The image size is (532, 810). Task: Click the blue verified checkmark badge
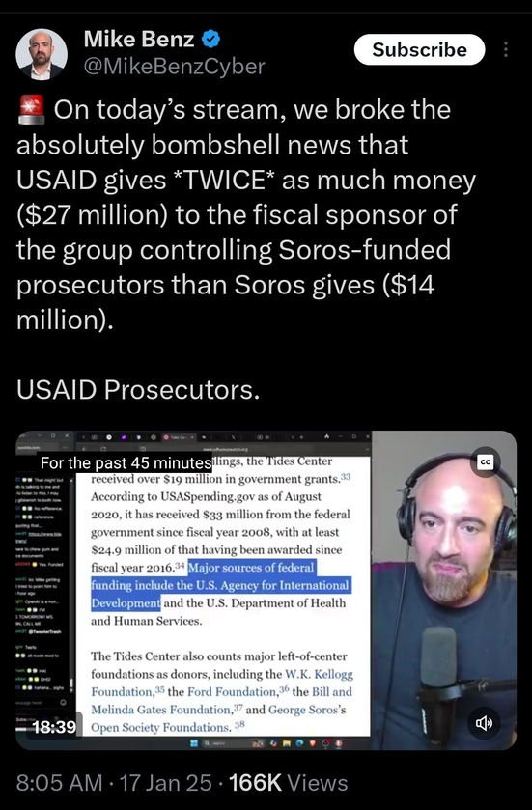point(210,40)
